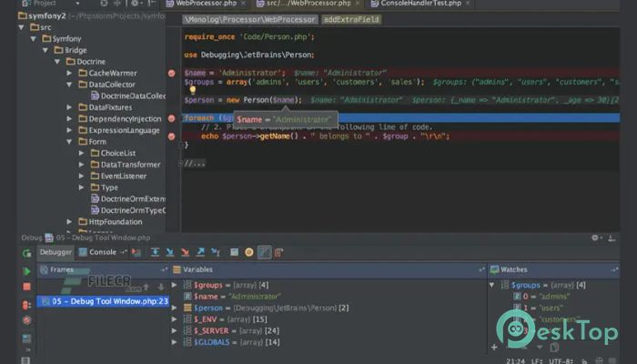Collapse the Symfony folder
The image size is (637, 364).
(x=33, y=39)
